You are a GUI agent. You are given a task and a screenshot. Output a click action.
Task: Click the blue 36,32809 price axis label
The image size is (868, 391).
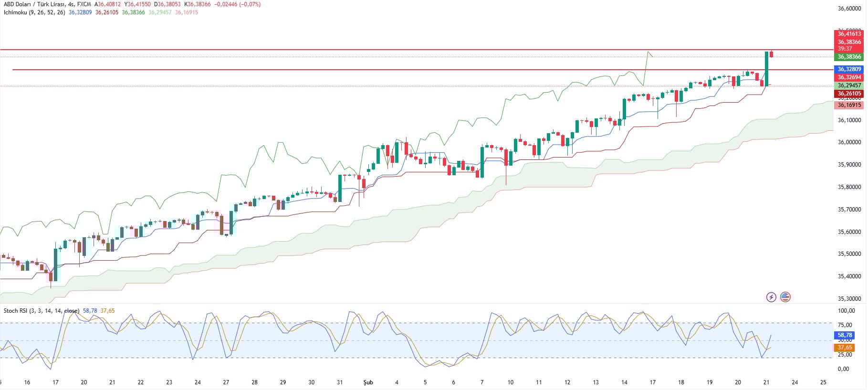tap(849, 69)
